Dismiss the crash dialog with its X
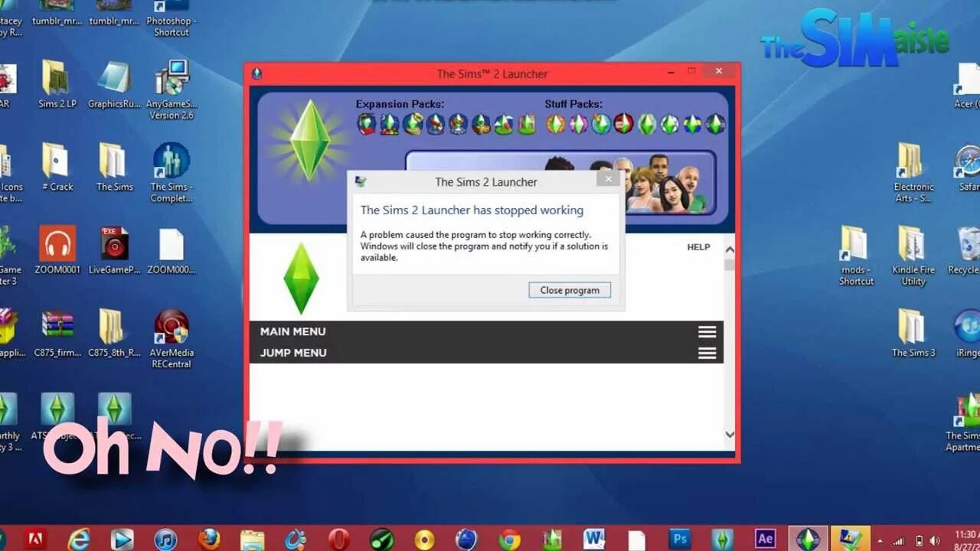This screenshot has height=551, width=980. (609, 179)
